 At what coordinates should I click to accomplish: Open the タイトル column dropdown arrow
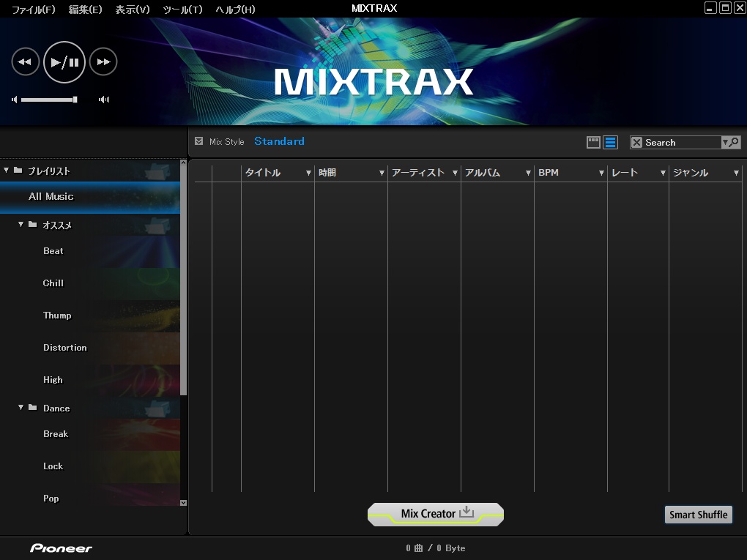pyautogui.click(x=309, y=173)
